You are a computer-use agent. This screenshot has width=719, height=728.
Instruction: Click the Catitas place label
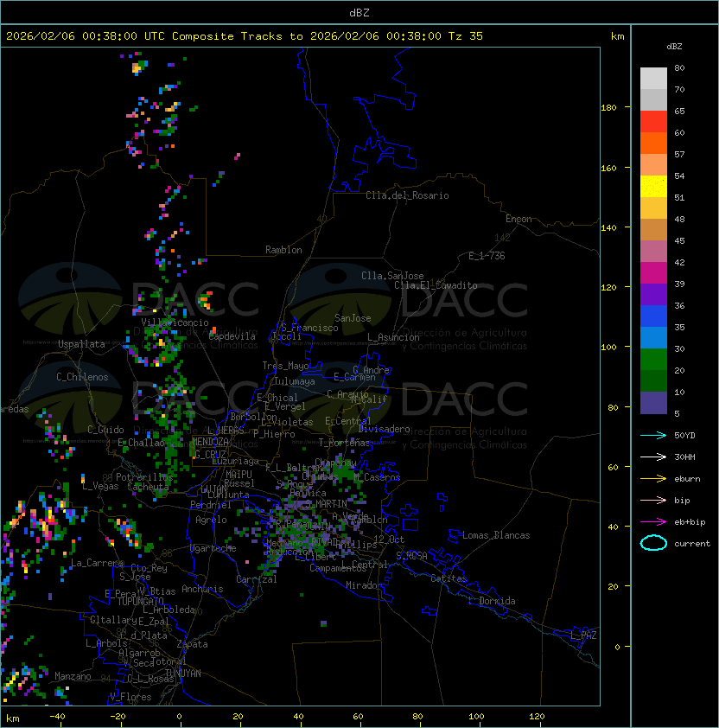coord(449,578)
